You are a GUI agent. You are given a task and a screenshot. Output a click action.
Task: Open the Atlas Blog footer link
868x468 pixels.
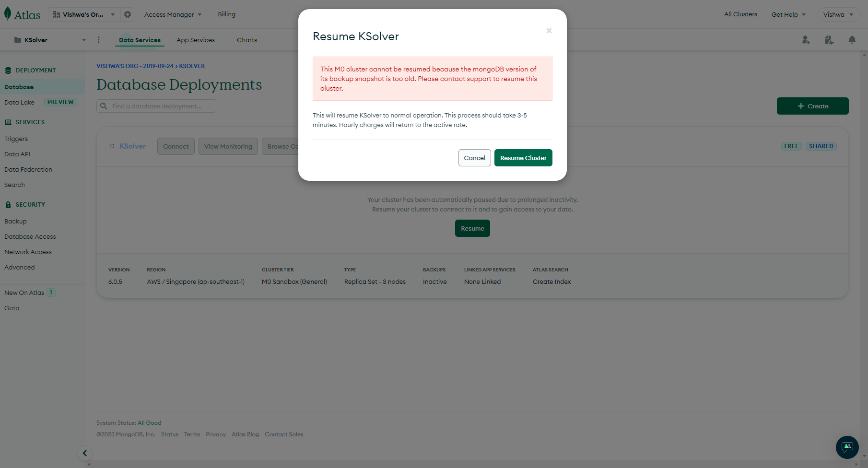(x=245, y=434)
